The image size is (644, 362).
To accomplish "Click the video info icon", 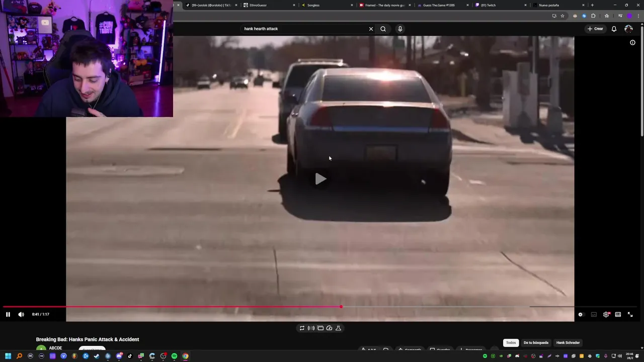I will pos(632,43).
